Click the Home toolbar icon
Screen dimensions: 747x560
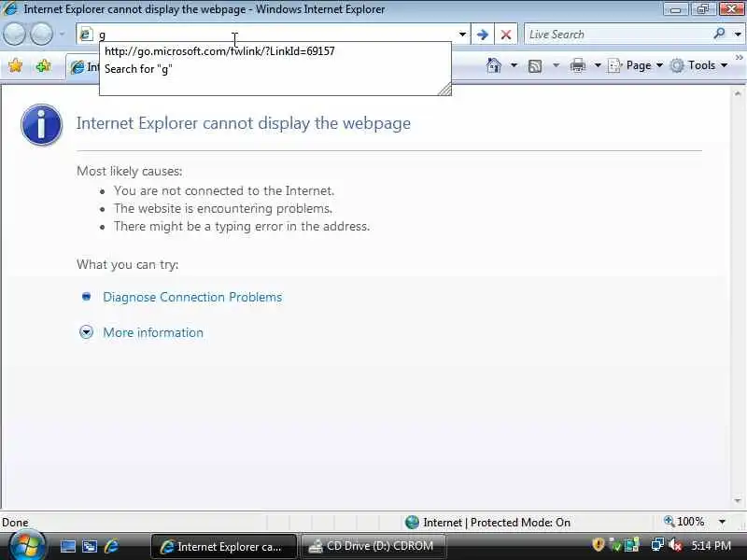click(x=494, y=65)
